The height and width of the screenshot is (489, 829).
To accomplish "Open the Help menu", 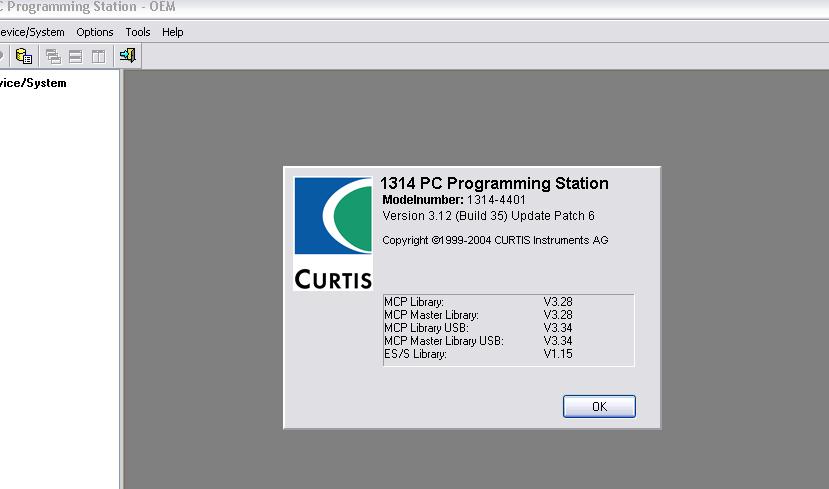I will pyautogui.click(x=173, y=32).
